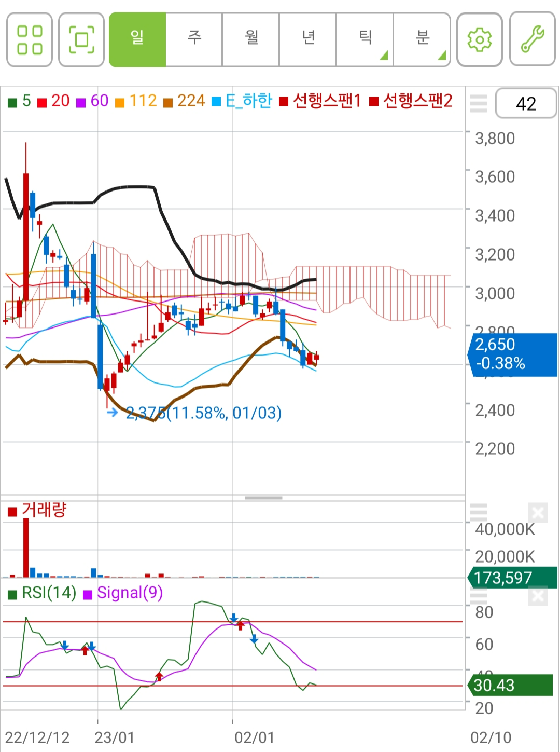Click the brown 224 MA legend label
Image resolution: width=560 pixels, height=752 pixels.
(x=191, y=101)
